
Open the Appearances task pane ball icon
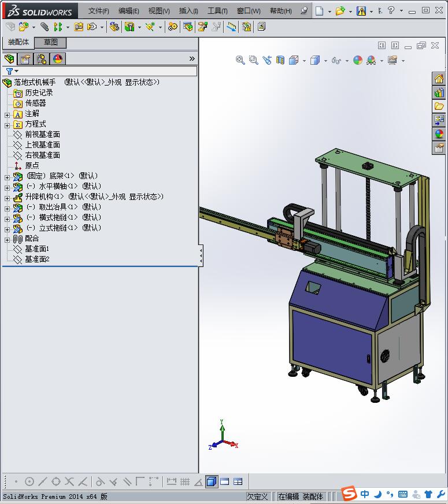pos(439,134)
